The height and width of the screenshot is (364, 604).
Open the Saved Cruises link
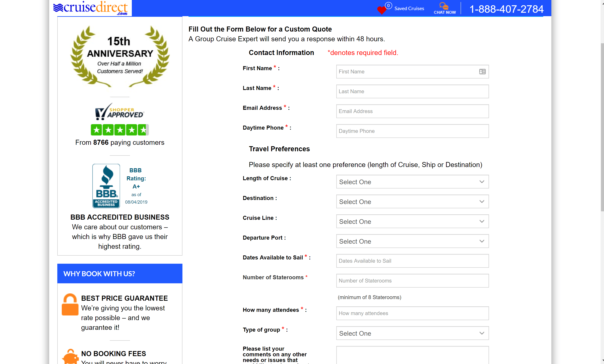[x=409, y=8]
